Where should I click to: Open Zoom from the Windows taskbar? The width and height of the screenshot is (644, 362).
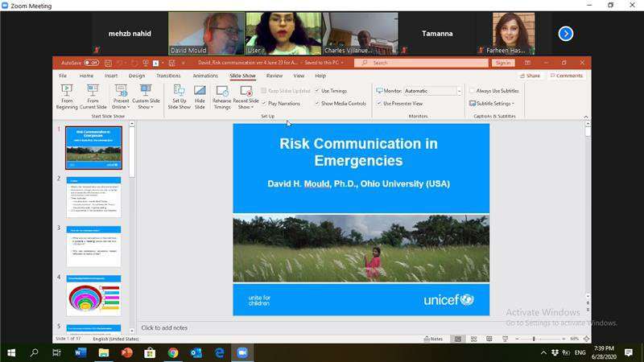point(242,352)
